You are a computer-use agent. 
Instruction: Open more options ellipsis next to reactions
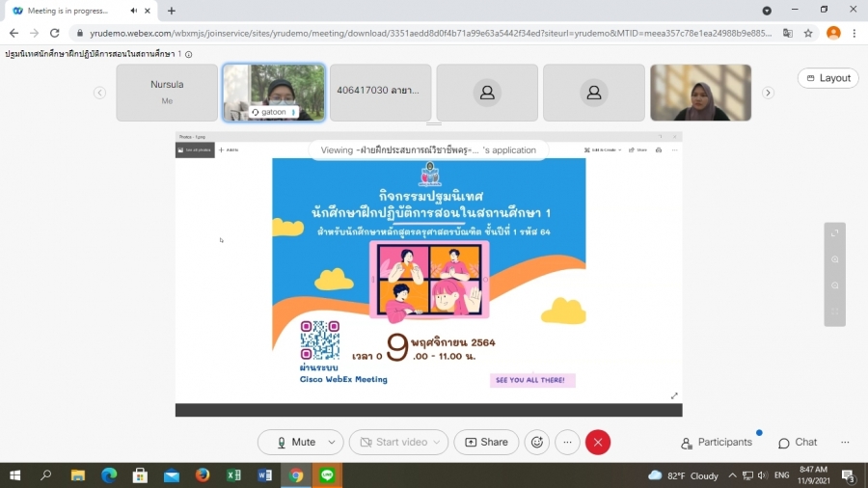point(567,442)
